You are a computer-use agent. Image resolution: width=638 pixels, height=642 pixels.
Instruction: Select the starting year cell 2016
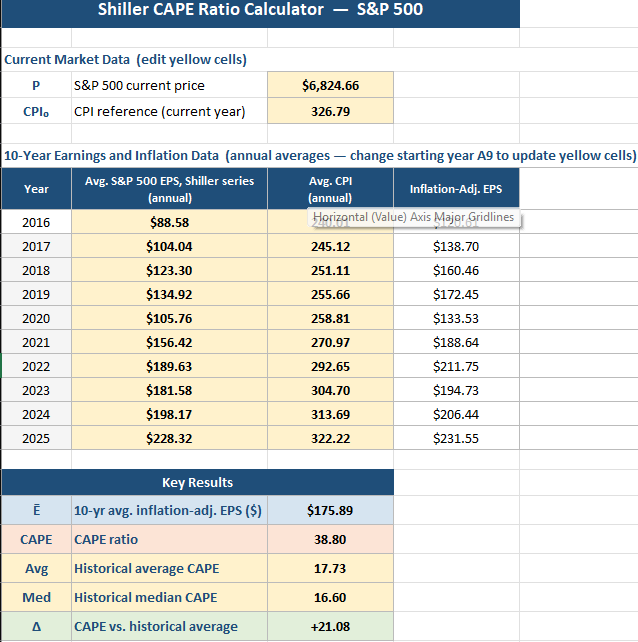click(x=36, y=222)
